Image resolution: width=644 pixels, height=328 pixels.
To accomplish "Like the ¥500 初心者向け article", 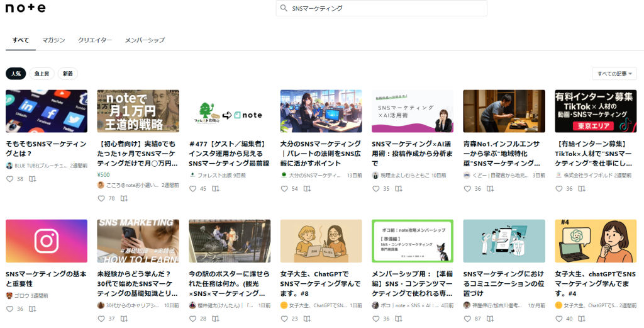I will coord(101,198).
